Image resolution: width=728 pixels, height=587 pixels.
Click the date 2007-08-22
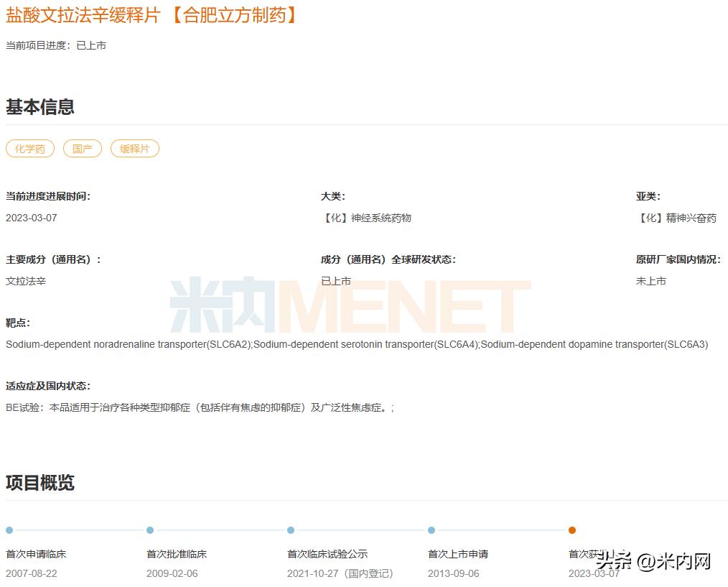point(31,574)
